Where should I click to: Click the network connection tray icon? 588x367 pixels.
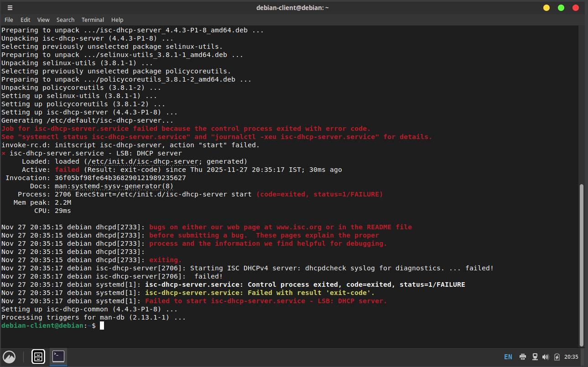535,357
